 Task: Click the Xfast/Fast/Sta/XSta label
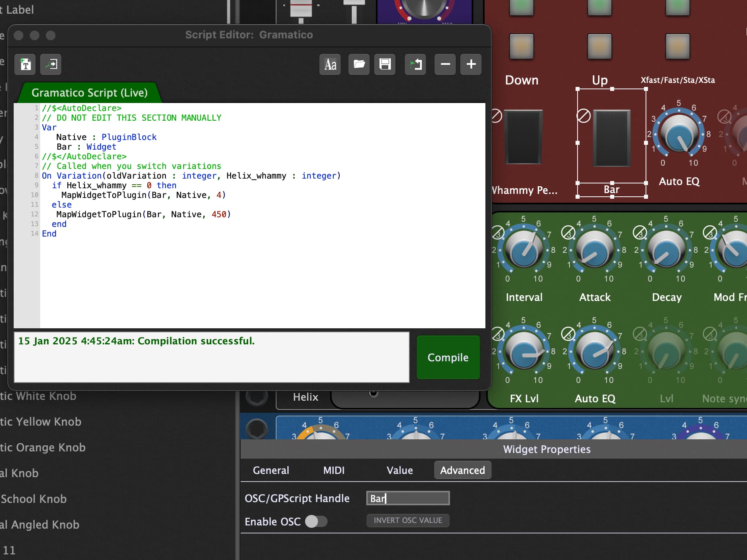pos(678,80)
